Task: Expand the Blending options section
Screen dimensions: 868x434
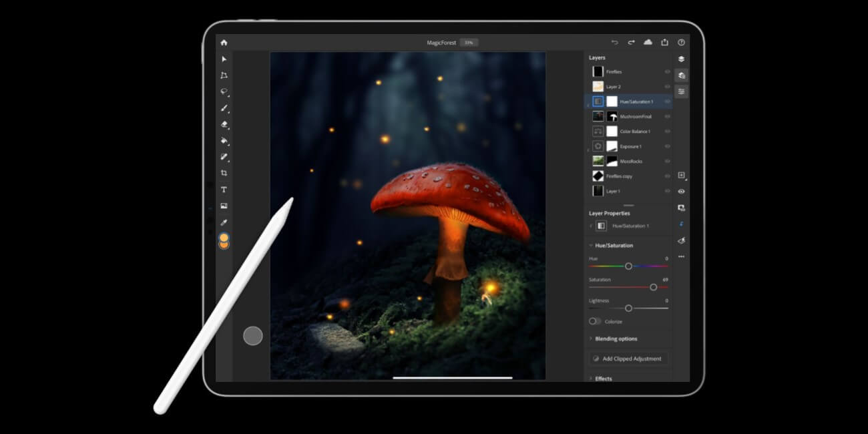Action: click(615, 339)
